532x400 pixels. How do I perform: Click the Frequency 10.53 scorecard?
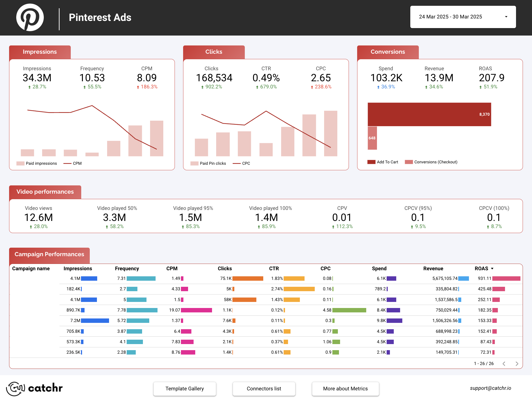[92, 78]
